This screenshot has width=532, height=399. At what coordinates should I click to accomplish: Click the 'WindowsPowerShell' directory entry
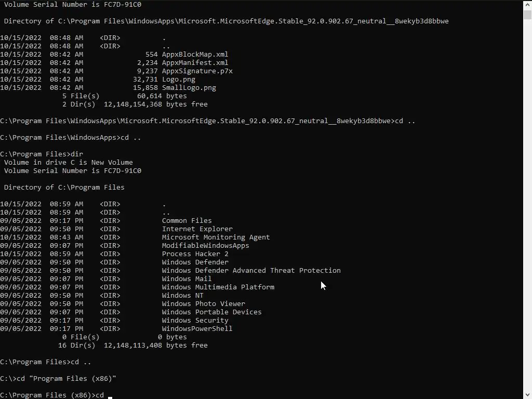197,329
